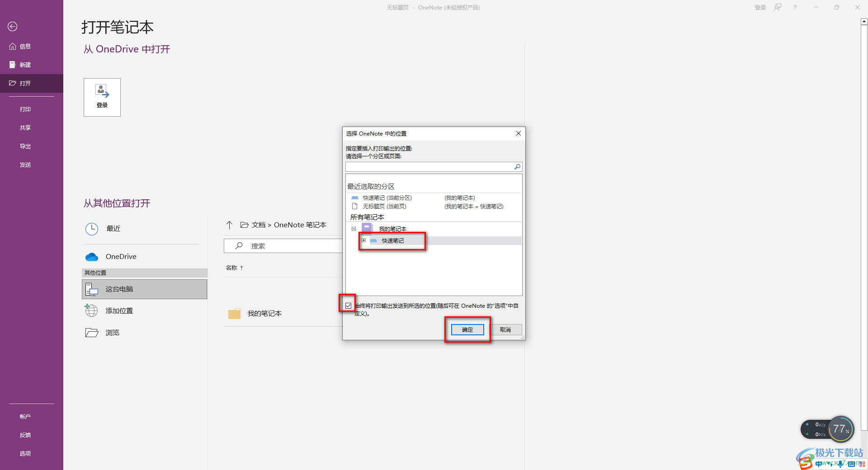Click the back arrow icon in sidebar
This screenshot has width=868, height=470.
(13, 27)
